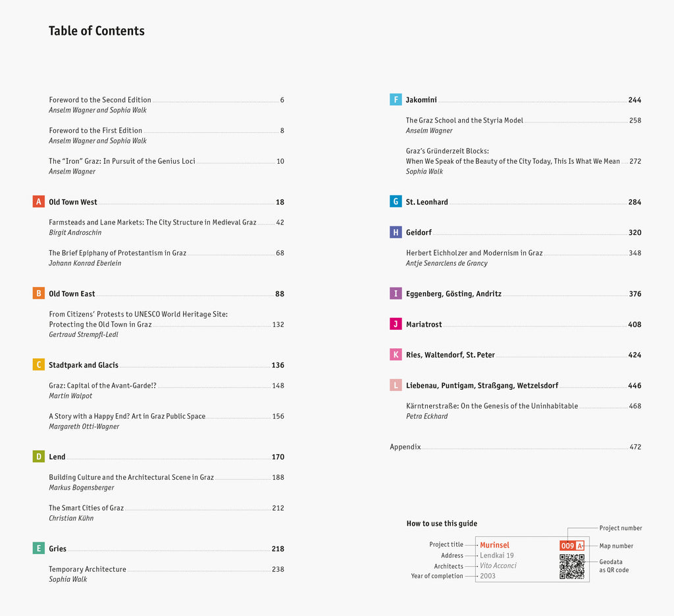Viewport: 674px width, 616px height.
Task: Click the teal E section icon
Action: [x=38, y=548]
